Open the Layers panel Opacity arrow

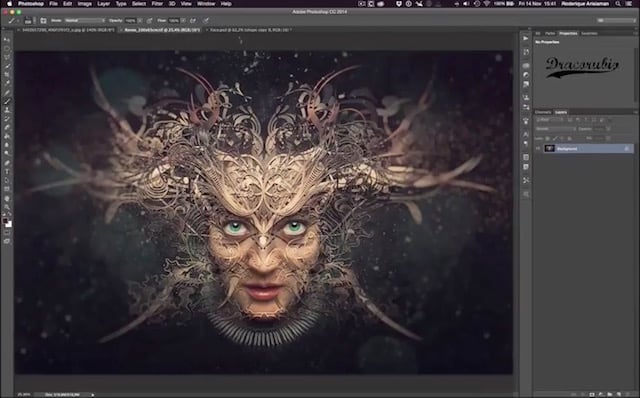608,129
